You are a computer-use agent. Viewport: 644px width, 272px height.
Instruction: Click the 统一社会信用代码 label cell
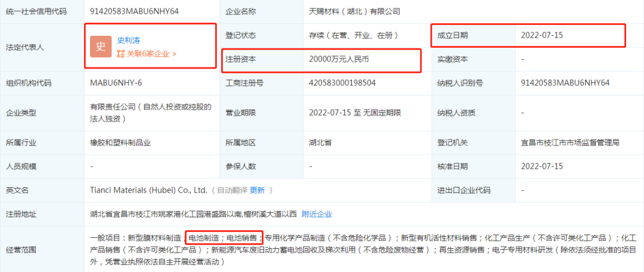[x=42, y=11]
